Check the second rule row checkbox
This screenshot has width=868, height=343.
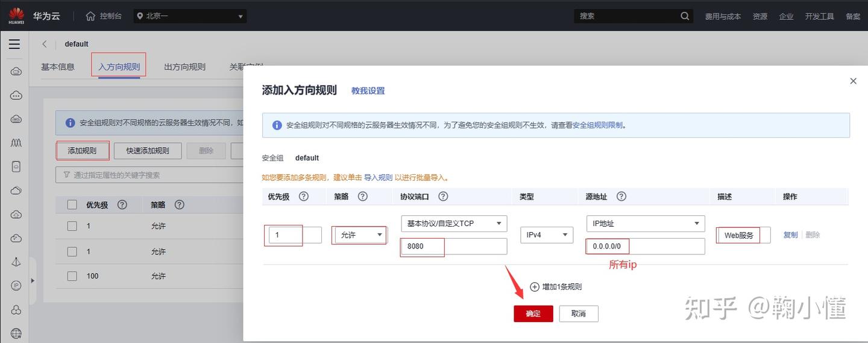[x=72, y=251]
